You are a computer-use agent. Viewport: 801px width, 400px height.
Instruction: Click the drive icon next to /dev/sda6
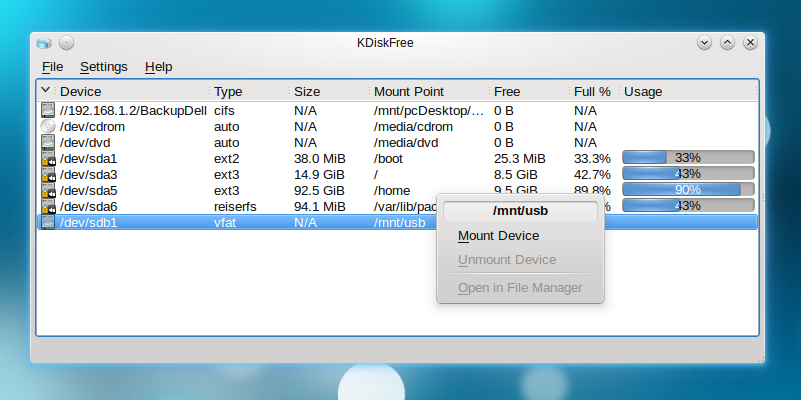[x=47, y=206]
